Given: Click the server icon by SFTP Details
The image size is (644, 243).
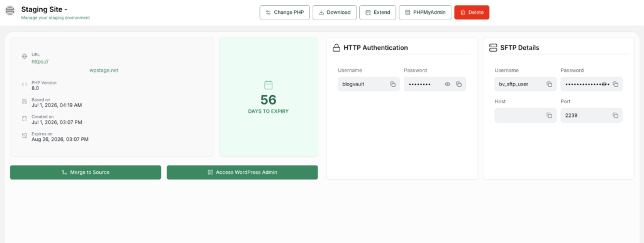Looking at the screenshot, I should (x=493, y=48).
